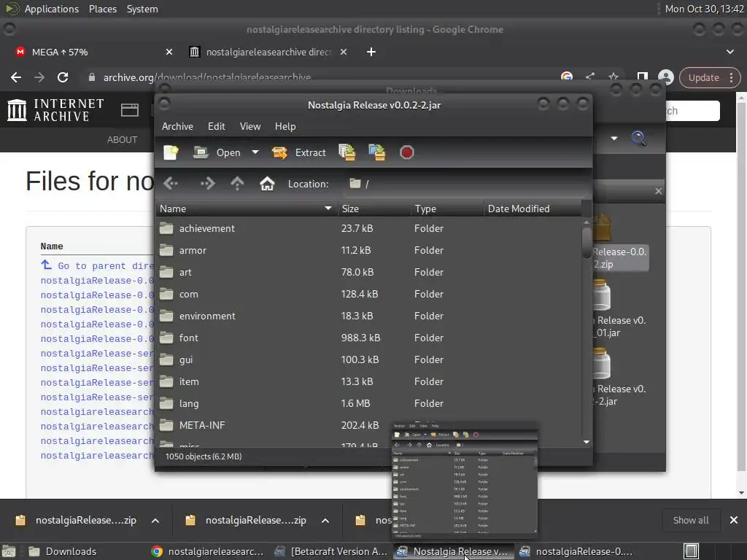Click the ABOUT link on archive.org
Image resolution: width=747 pixels, height=560 pixels.
122,139
